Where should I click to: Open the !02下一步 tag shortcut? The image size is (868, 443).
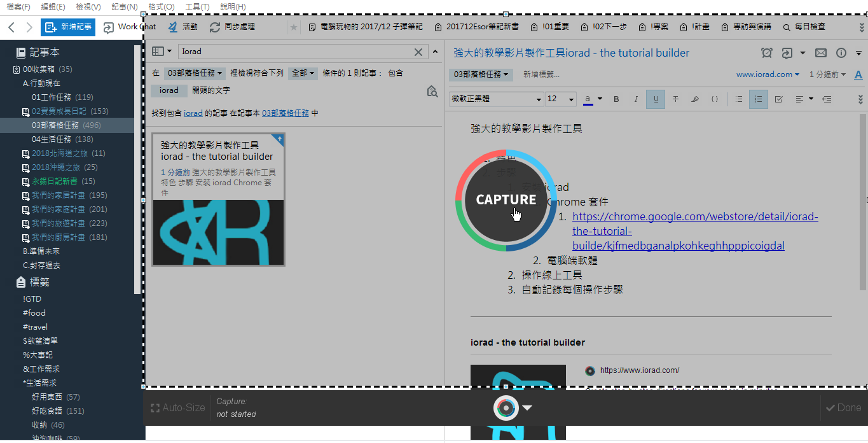[x=603, y=27]
